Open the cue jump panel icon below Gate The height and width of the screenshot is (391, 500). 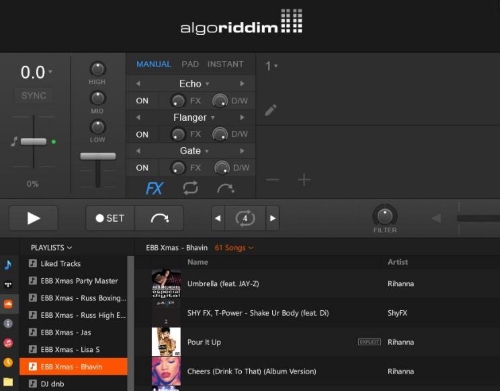click(226, 189)
